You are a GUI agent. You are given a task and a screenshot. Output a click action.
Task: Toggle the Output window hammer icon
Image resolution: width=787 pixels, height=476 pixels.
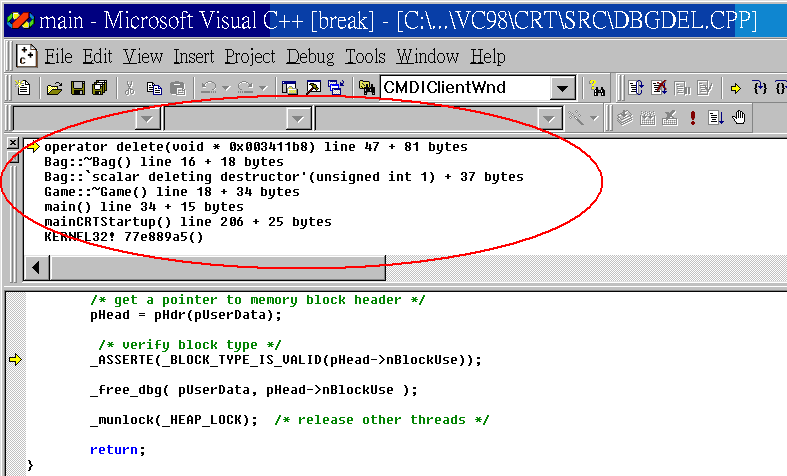pos(313,88)
